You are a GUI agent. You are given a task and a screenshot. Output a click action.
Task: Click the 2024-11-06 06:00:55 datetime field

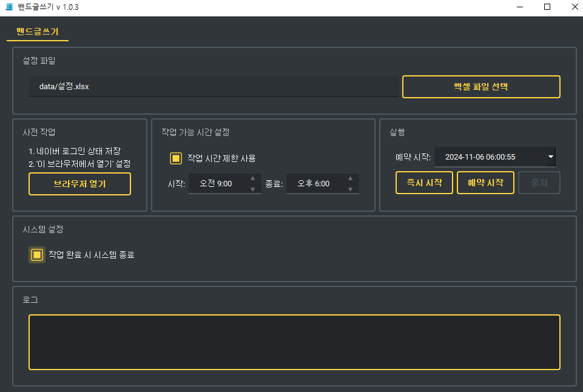tap(488, 157)
